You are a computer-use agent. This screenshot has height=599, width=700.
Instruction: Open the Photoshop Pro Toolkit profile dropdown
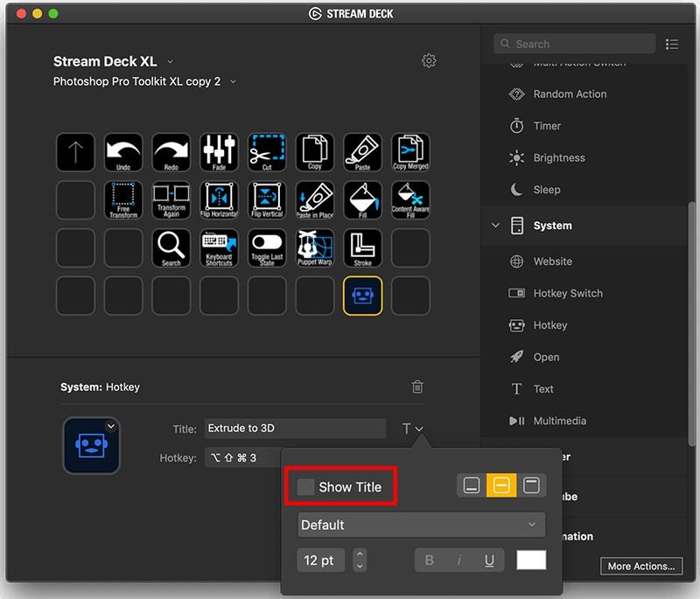point(233,81)
